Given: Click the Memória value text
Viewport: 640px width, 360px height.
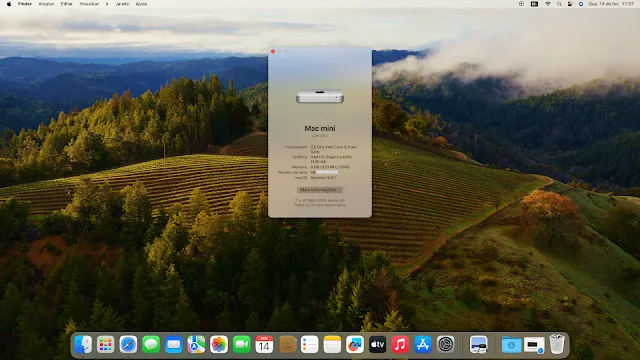Looking at the screenshot, I should (330, 167).
